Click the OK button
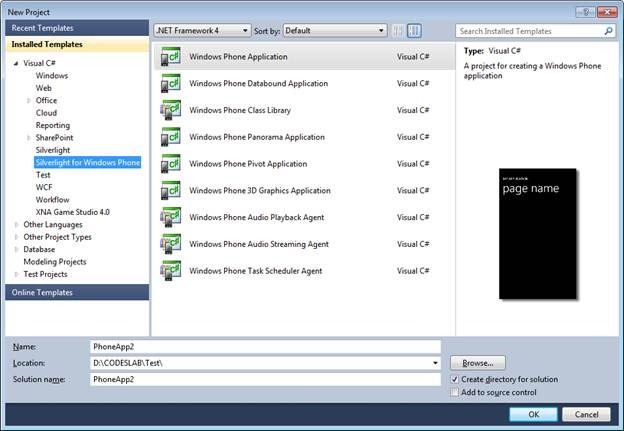The image size is (624, 431). [x=533, y=414]
